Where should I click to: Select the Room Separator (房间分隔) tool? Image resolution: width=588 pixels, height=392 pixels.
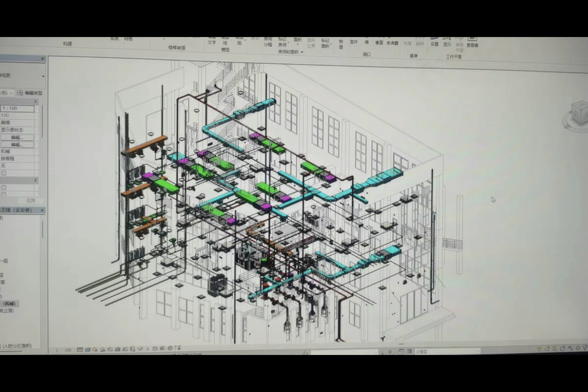268,42
